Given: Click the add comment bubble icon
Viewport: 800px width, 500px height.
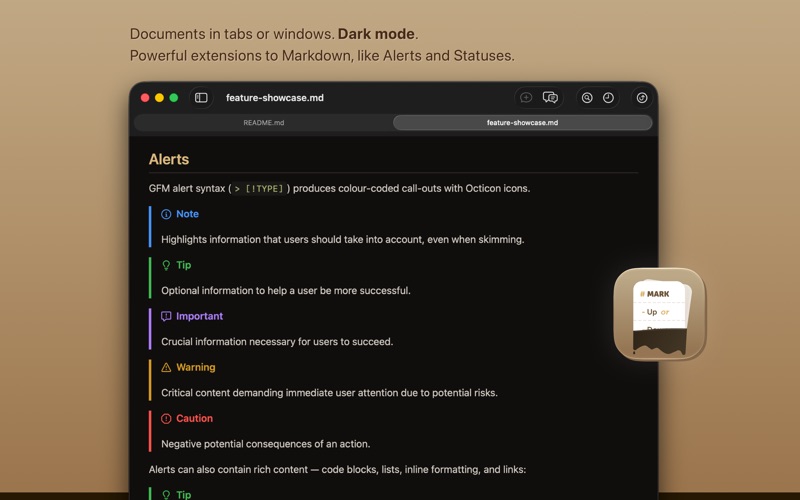Looking at the screenshot, I should tap(526, 97).
